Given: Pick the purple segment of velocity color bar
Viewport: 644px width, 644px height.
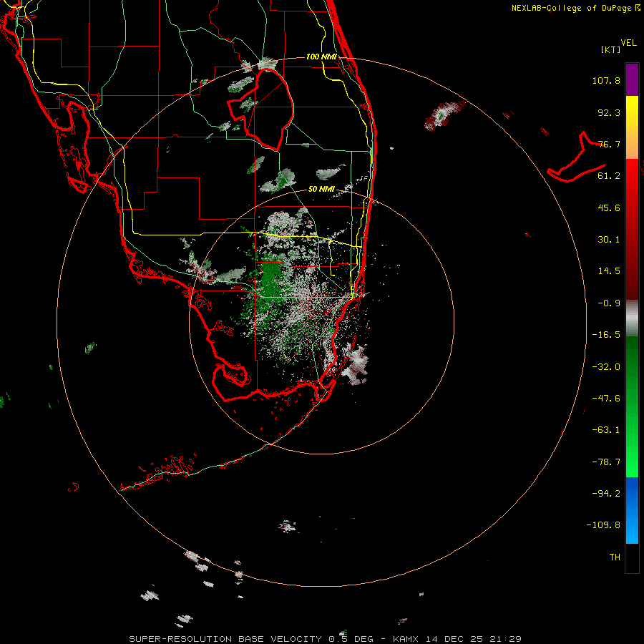Looking at the screenshot, I should [632, 79].
